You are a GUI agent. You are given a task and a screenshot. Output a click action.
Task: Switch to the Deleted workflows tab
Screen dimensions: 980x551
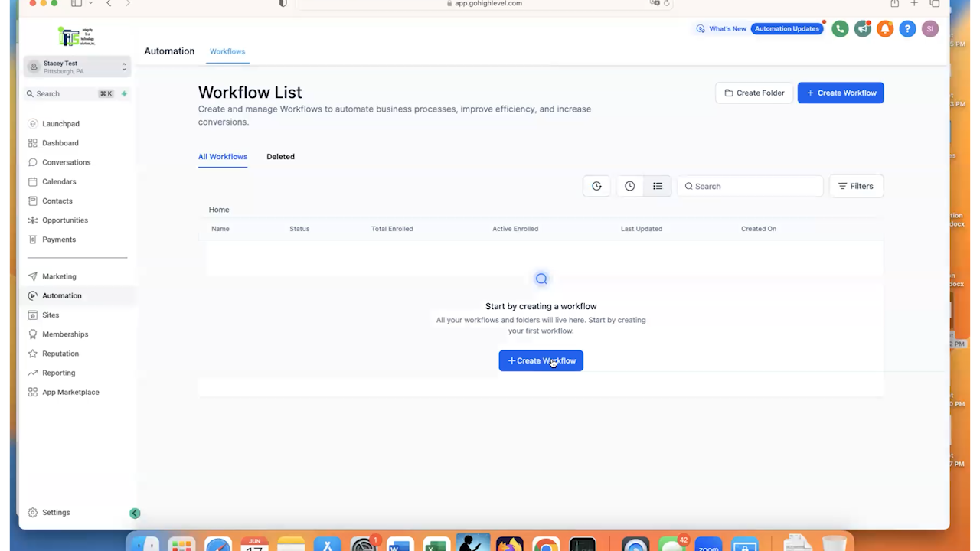(x=280, y=156)
